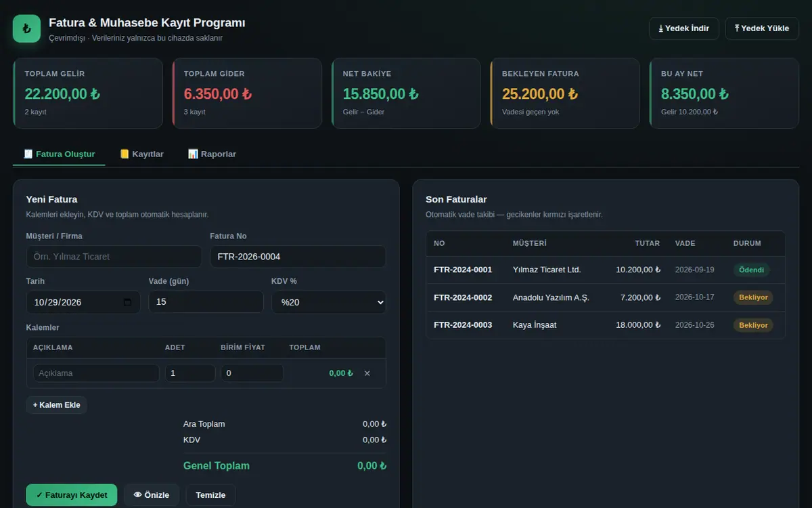This screenshot has height=508, width=812.
Task: Click the Tarih date field
Action: (x=83, y=302)
